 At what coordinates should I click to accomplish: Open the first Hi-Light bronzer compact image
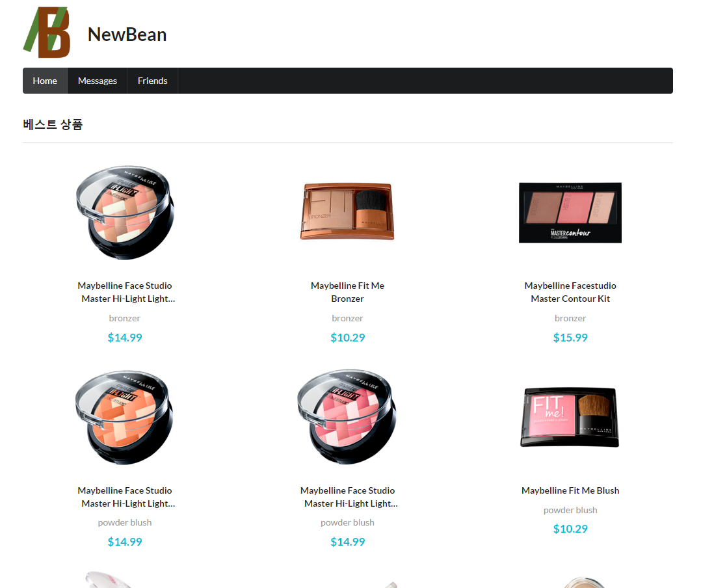click(125, 213)
